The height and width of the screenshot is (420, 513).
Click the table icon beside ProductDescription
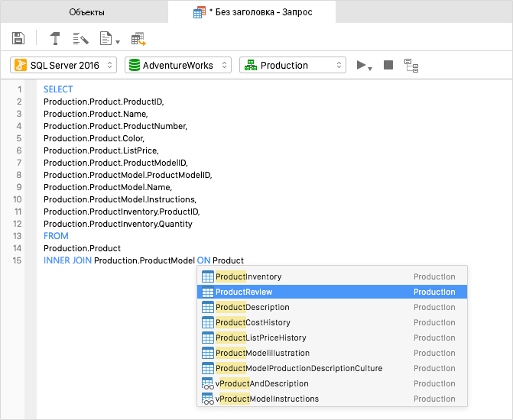pyautogui.click(x=208, y=307)
